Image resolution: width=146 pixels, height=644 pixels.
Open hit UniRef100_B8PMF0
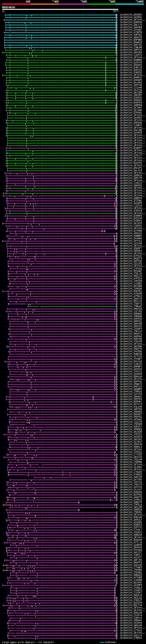131,402
